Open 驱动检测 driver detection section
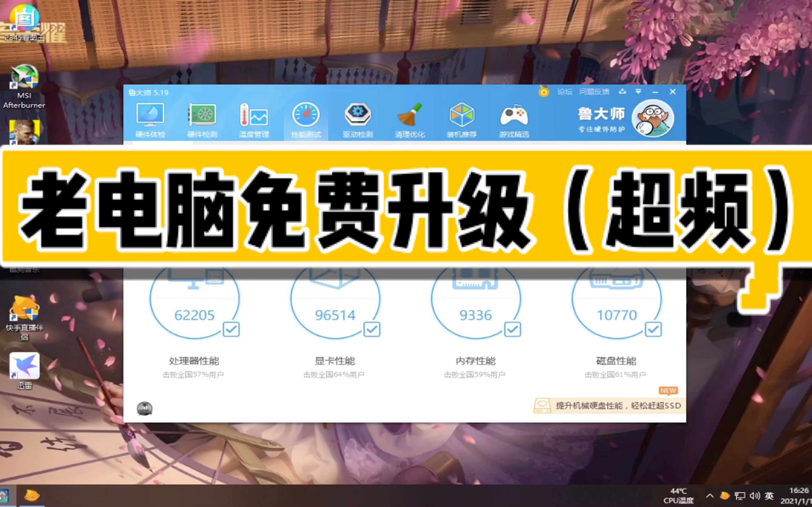Image resolution: width=812 pixels, height=507 pixels. 358,120
